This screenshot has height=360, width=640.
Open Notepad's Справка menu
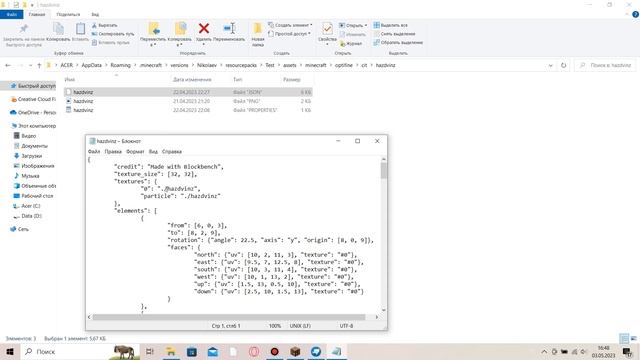(172, 151)
